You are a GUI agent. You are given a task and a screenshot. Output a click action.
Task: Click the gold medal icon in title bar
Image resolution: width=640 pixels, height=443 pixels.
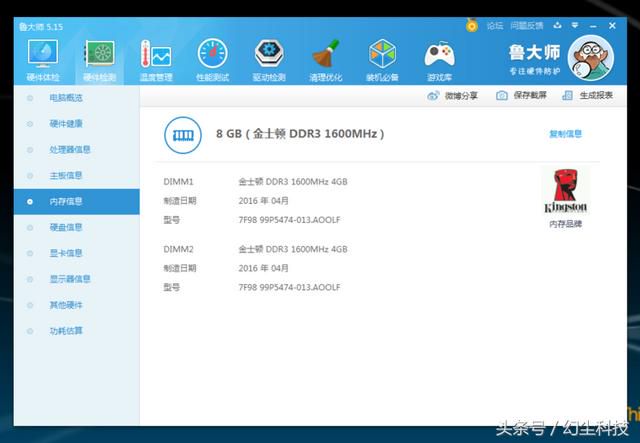pyautogui.click(x=472, y=26)
